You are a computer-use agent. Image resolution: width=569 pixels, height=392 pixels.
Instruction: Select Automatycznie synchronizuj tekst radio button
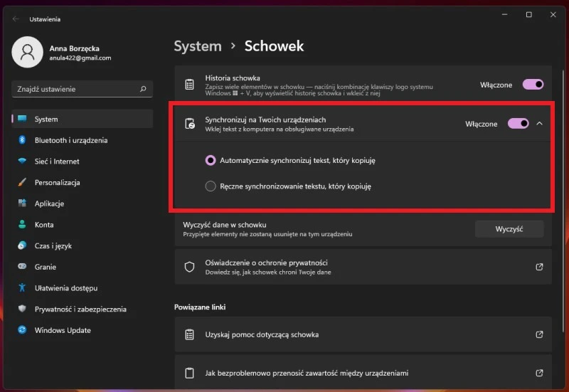click(x=211, y=160)
